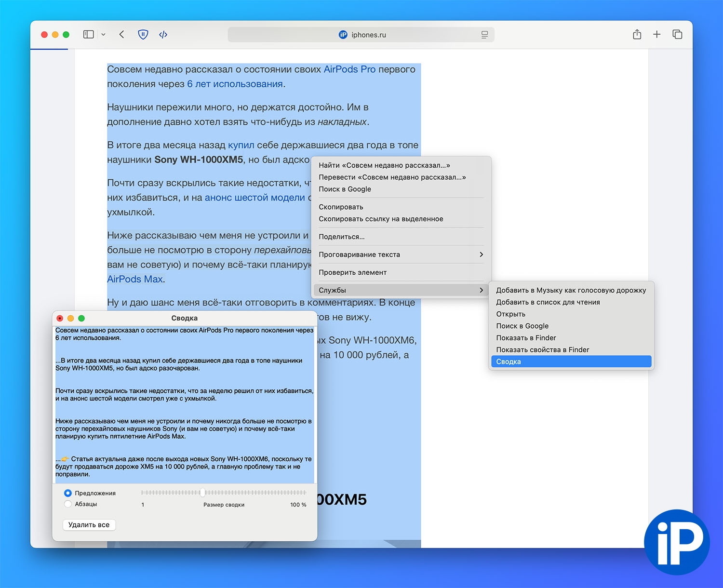Click the bold 'Sony WH-1000XM5' article text
Viewport: 723px width, 588px height.
point(199,160)
